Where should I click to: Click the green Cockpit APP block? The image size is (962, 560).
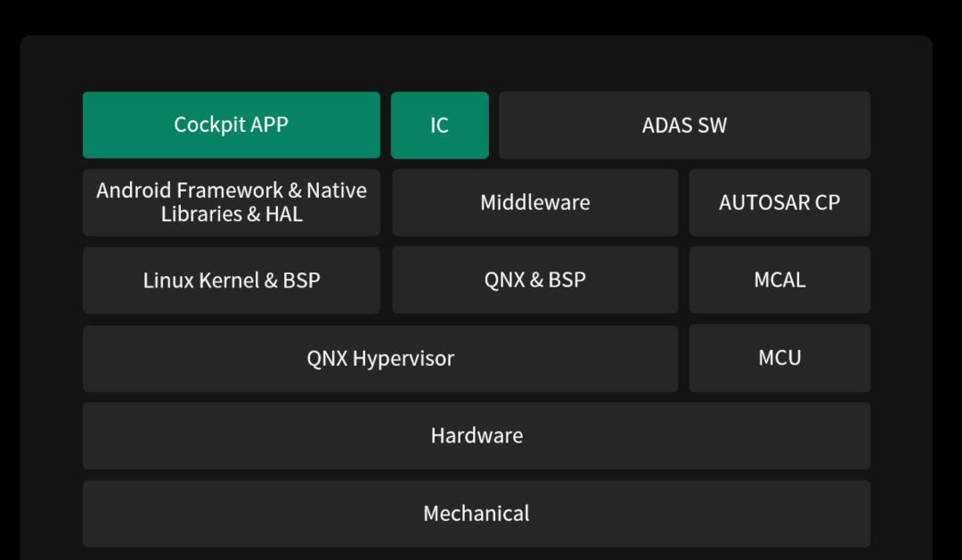click(x=232, y=125)
